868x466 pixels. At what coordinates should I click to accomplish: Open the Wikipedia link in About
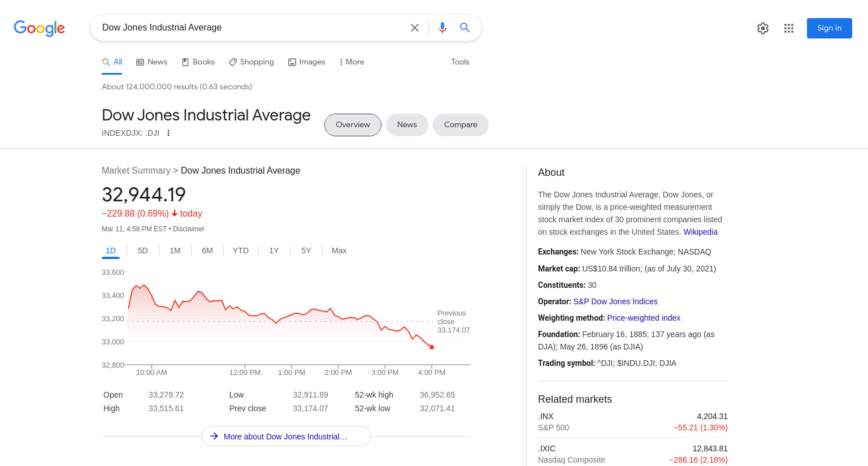click(700, 232)
